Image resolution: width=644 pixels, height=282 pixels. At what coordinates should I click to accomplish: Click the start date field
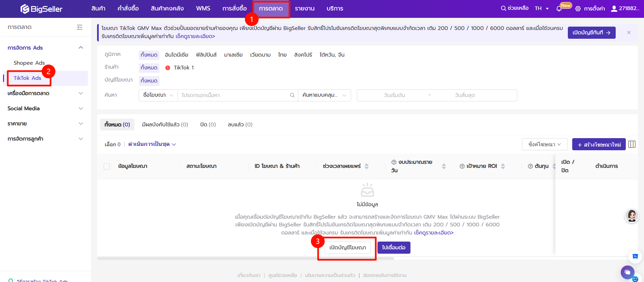[x=394, y=95]
